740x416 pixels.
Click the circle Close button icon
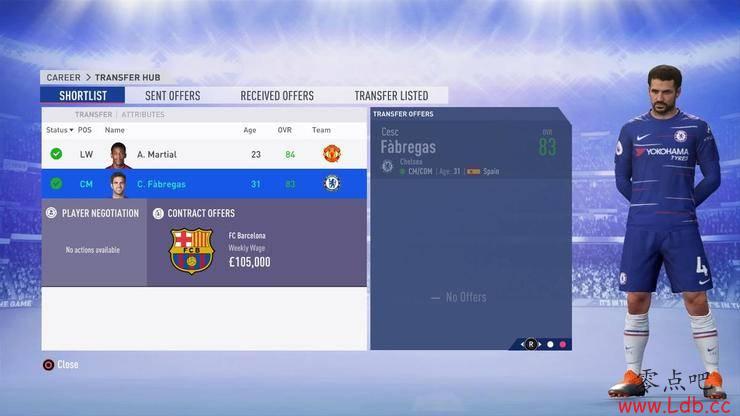point(48,365)
